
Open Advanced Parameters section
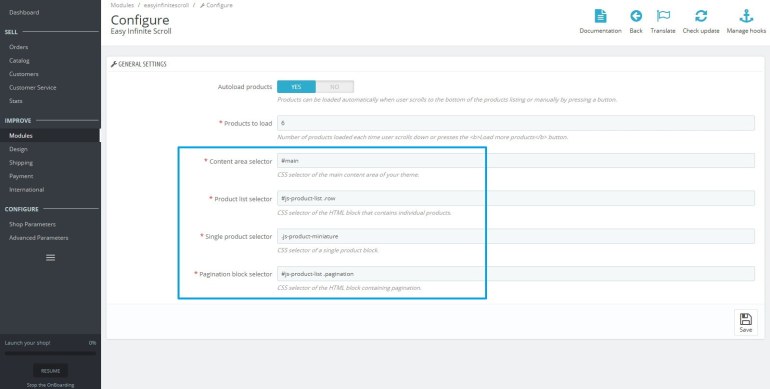pyautogui.click(x=39, y=238)
